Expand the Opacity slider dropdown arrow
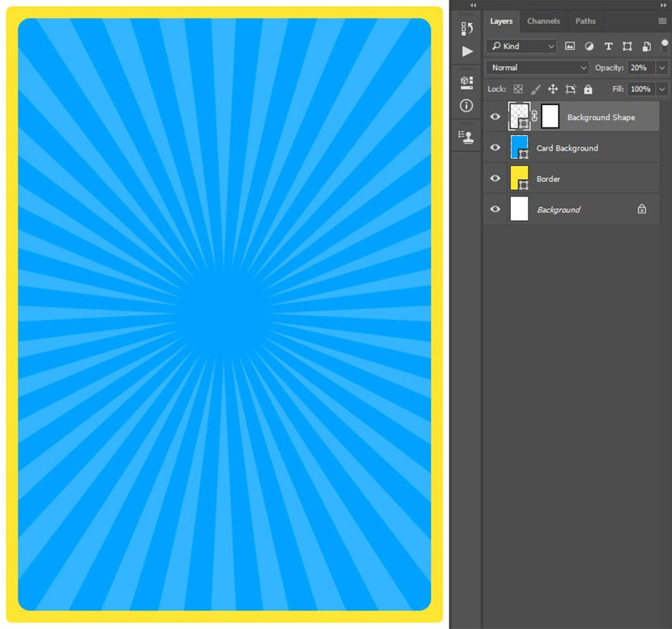This screenshot has height=629, width=672. coord(662,68)
